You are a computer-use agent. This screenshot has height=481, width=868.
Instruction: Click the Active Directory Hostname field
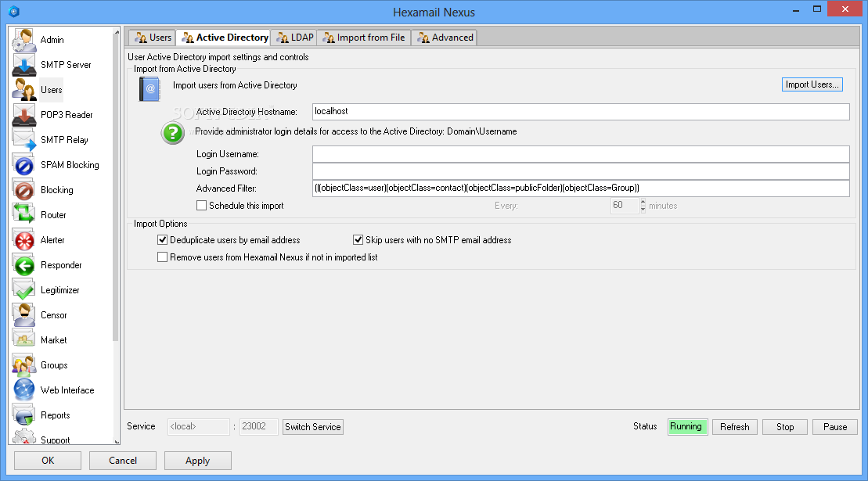pos(581,112)
